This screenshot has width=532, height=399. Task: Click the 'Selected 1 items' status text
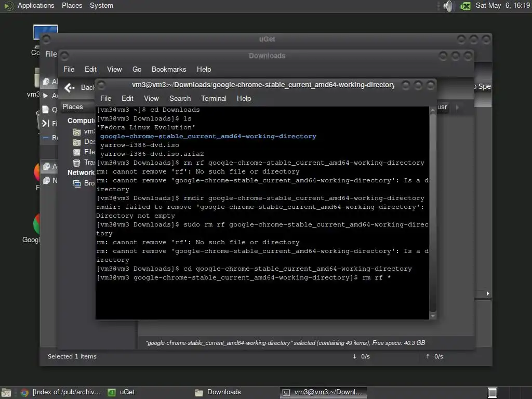[72, 356]
